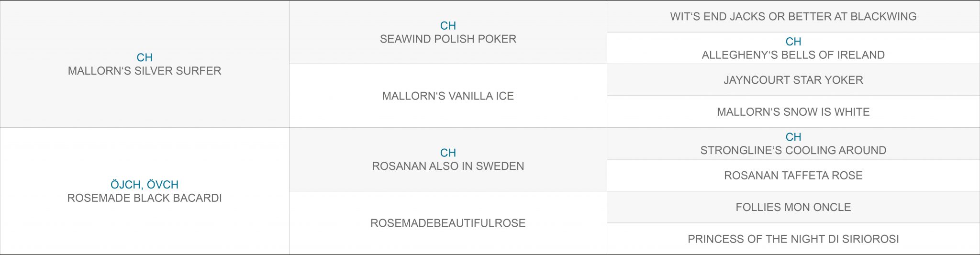The height and width of the screenshot is (255, 980).
Task: Click ÖJCH, ÖVCH title above Rosemade Black Bacardi
Action: coord(145,185)
